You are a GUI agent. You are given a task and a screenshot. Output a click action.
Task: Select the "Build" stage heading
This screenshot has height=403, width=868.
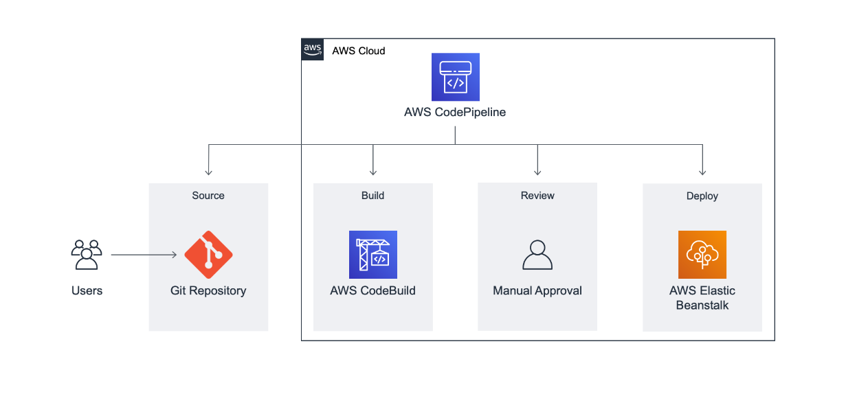tap(372, 196)
